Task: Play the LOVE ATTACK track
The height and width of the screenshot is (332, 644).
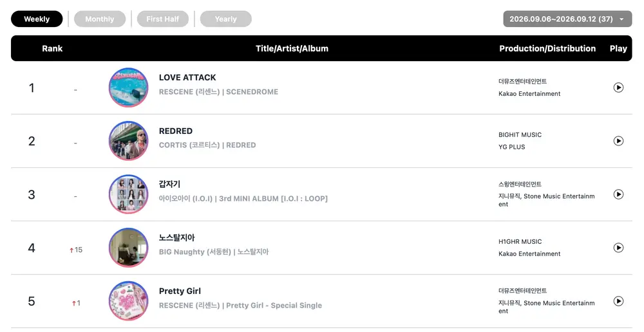Action: [618, 88]
